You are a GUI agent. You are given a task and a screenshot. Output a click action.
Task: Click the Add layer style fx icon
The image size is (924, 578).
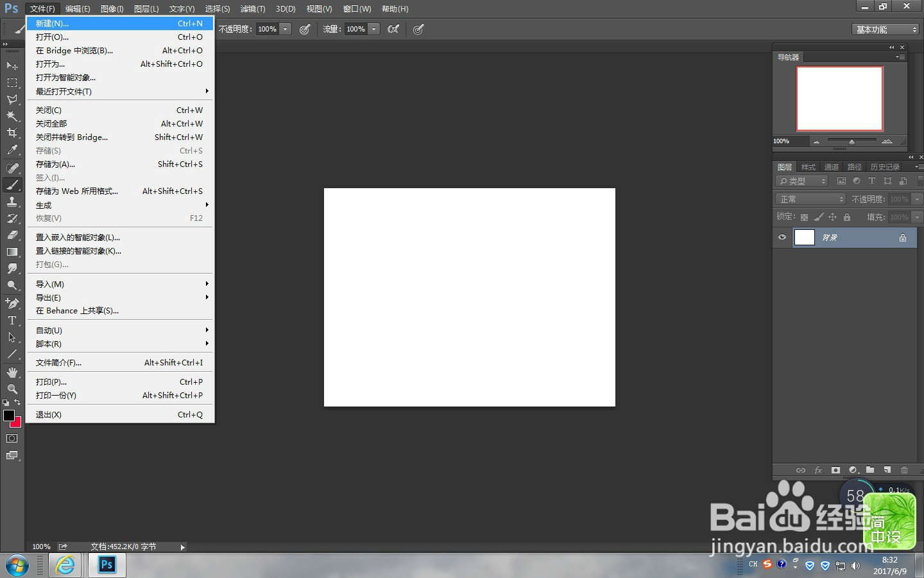click(x=818, y=470)
